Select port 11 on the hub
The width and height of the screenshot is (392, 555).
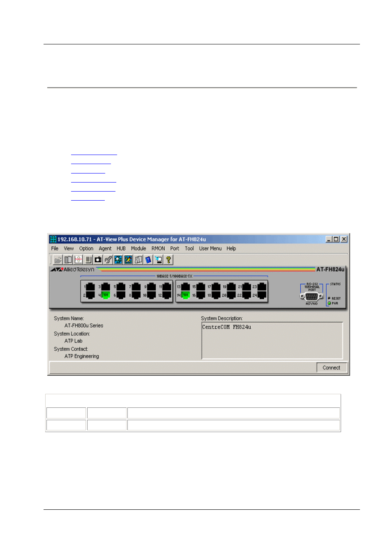tap(167, 287)
